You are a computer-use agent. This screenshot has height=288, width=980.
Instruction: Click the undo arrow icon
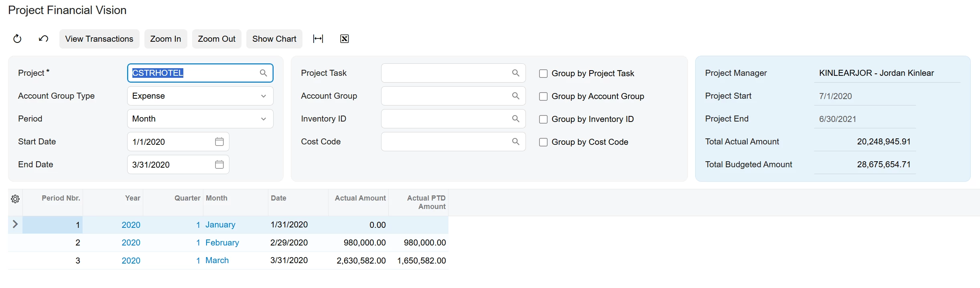tap(43, 39)
